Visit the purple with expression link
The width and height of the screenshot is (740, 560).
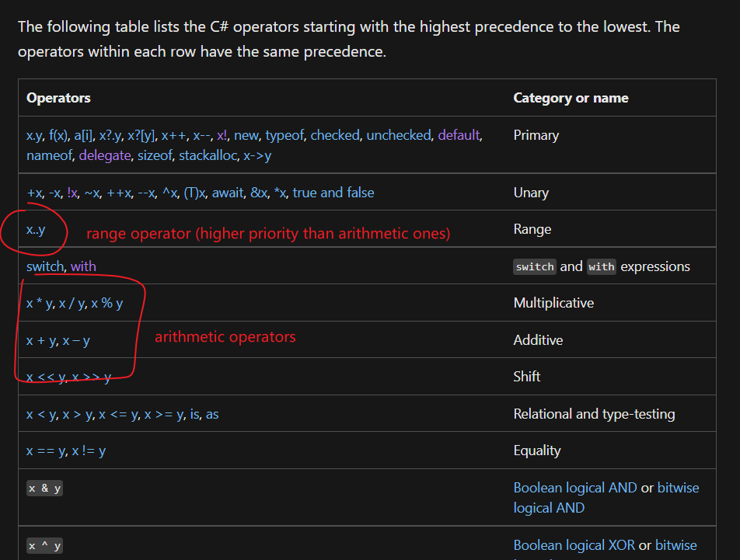pos(83,266)
